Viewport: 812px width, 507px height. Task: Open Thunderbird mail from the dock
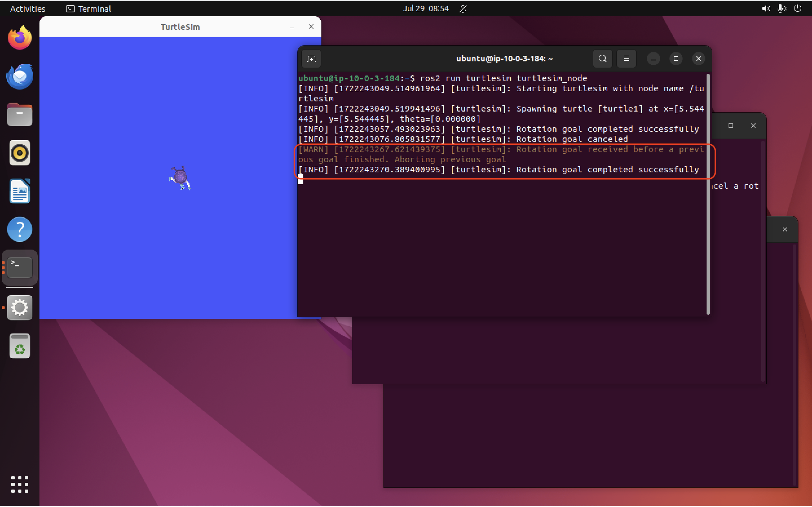tap(19, 76)
